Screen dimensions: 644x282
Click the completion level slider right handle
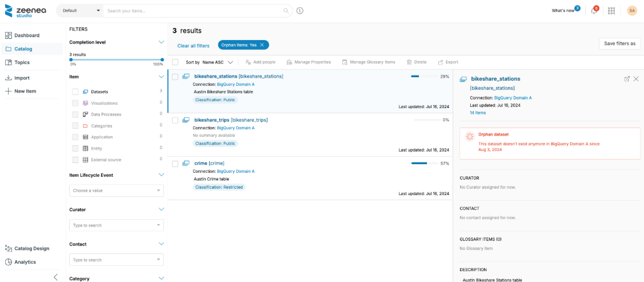coord(162,59)
